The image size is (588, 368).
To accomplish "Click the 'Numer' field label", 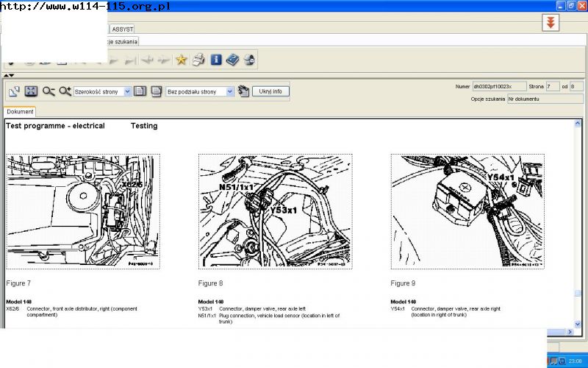I will [462, 86].
